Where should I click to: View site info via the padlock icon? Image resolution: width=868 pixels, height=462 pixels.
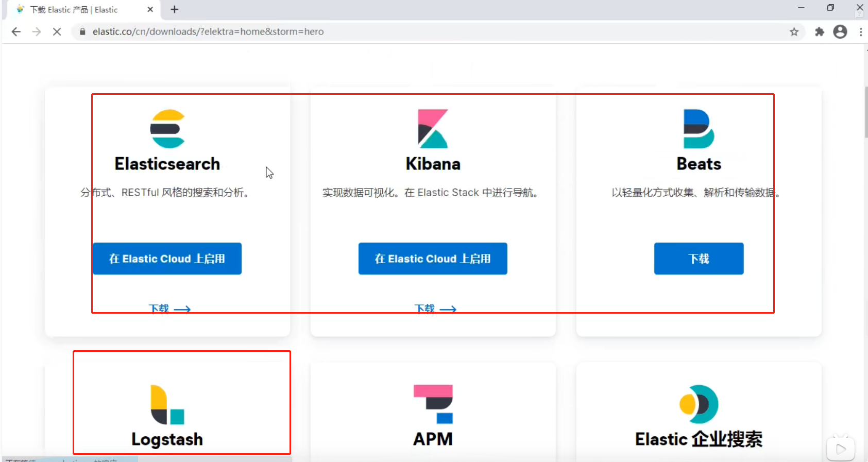82,32
